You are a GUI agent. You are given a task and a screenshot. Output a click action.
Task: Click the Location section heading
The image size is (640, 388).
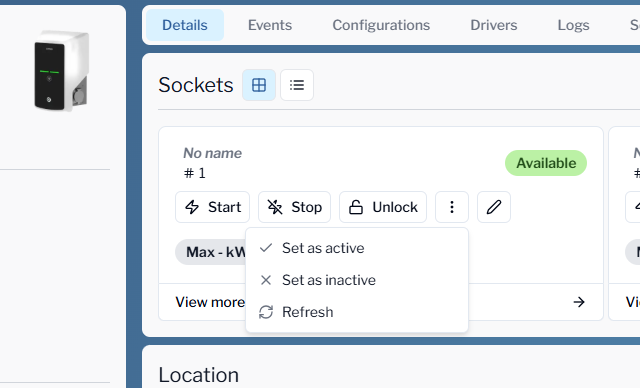198,375
